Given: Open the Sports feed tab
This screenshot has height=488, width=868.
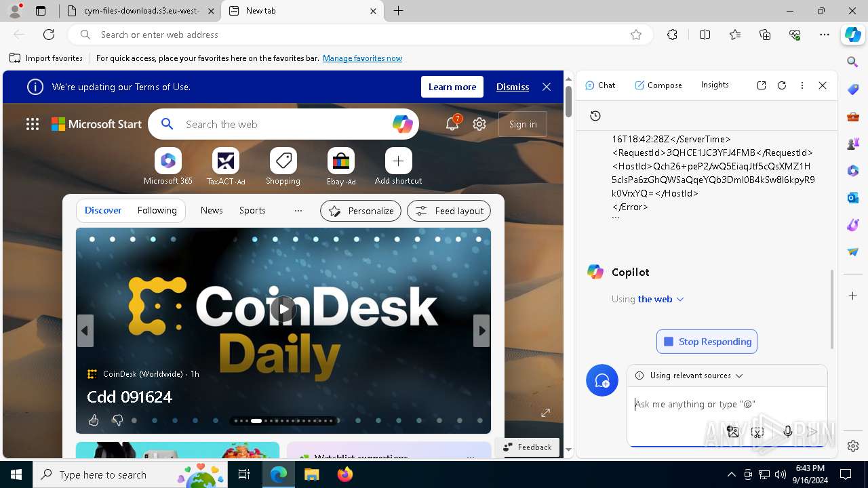Looking at the screenshot, I should pos(252,211).
